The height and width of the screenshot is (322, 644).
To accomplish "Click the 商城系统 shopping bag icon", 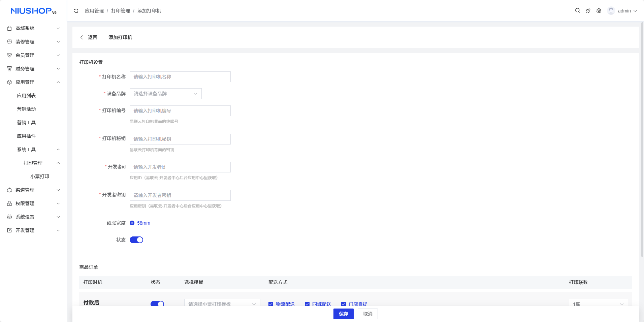I will (9, 28).
